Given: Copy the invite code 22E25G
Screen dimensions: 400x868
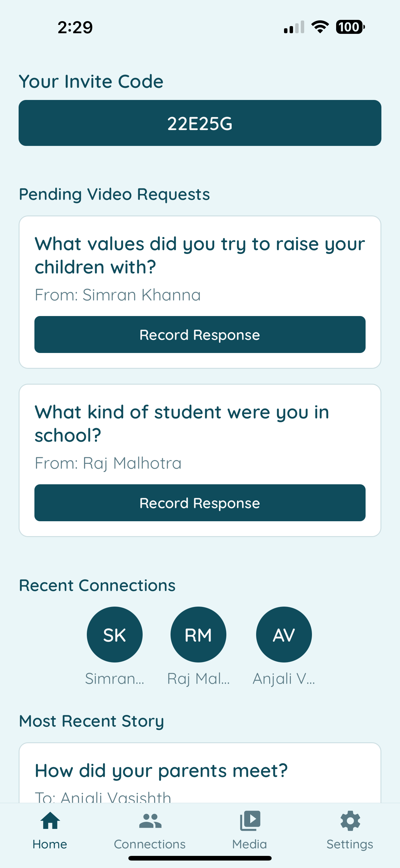Looking at the screenshot, I should point(200,123).
